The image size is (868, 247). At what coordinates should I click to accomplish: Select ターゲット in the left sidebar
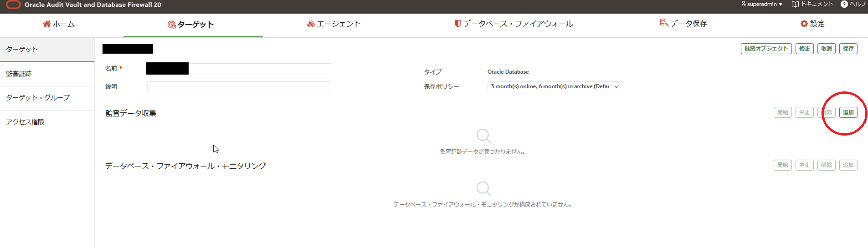click(x=47, y=50)
